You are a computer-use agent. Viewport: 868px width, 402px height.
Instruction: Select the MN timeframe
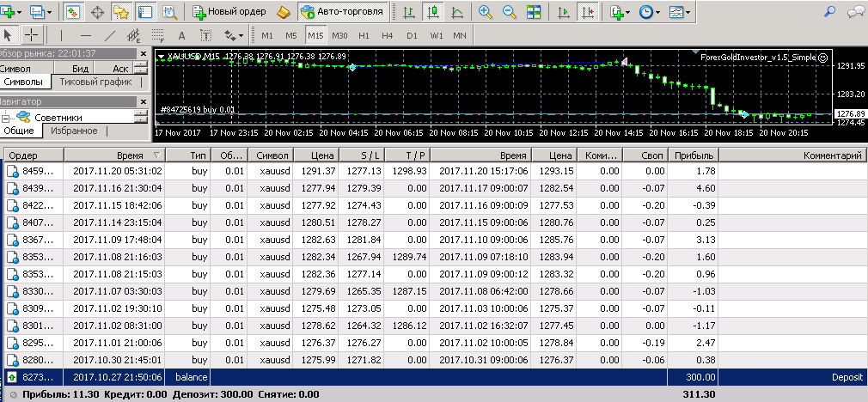coord(460,36)
